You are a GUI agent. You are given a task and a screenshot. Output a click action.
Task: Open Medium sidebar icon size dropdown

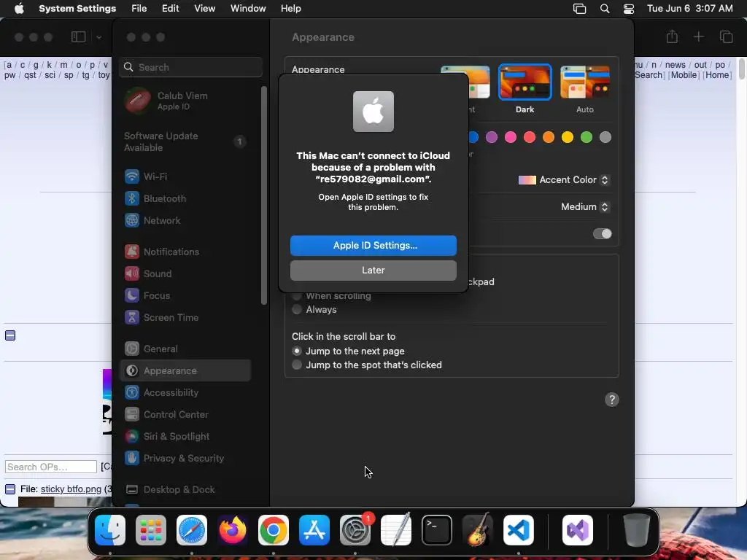584,206
